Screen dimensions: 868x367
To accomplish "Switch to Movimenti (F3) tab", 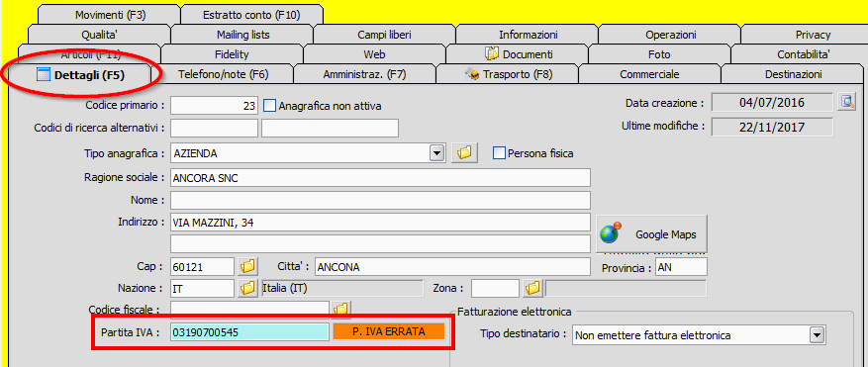I will tap(110, 15).
